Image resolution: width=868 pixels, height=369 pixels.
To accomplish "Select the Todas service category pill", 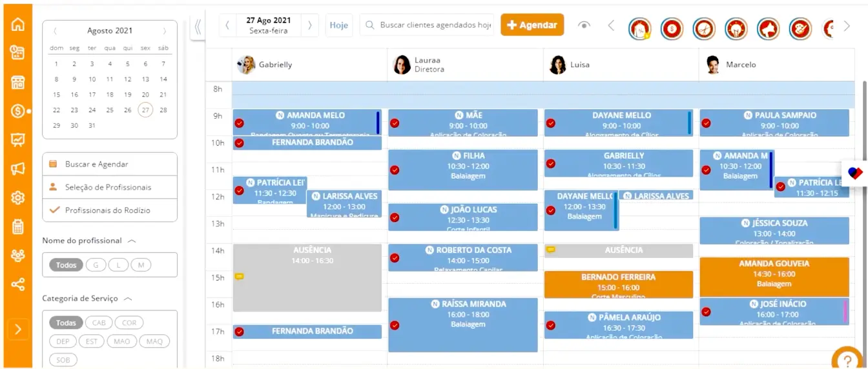I will point(66,323).
